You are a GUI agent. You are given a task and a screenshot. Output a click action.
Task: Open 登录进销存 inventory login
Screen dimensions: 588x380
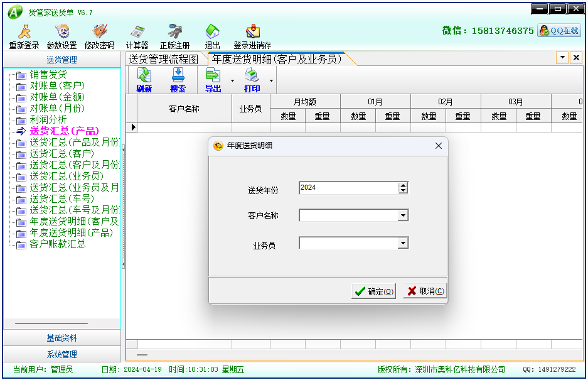(x=252, y=36)
